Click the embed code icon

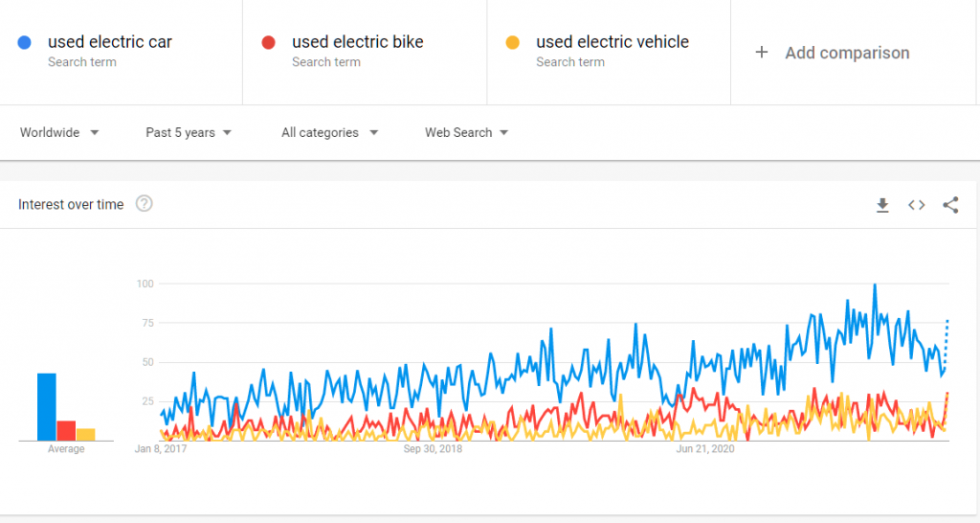click(x=917, y=205)
